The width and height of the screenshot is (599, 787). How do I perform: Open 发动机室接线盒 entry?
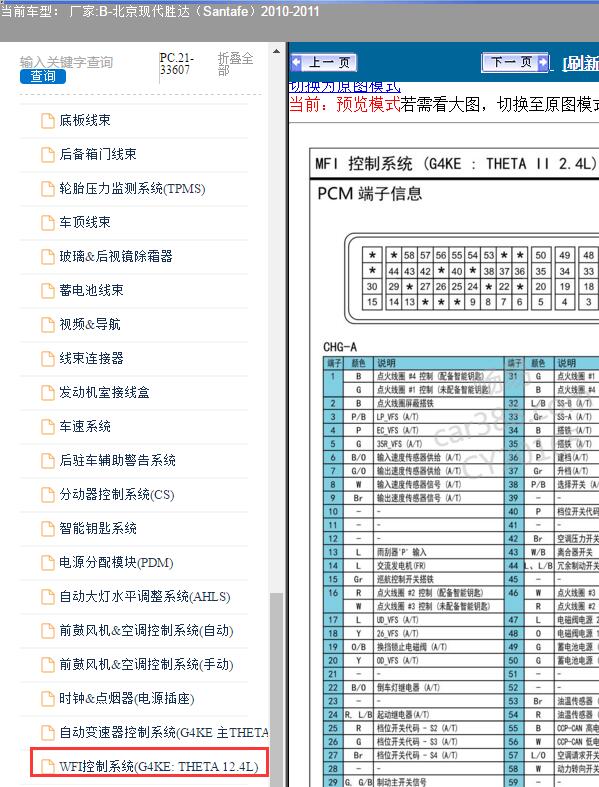click(x=104, y=392)
